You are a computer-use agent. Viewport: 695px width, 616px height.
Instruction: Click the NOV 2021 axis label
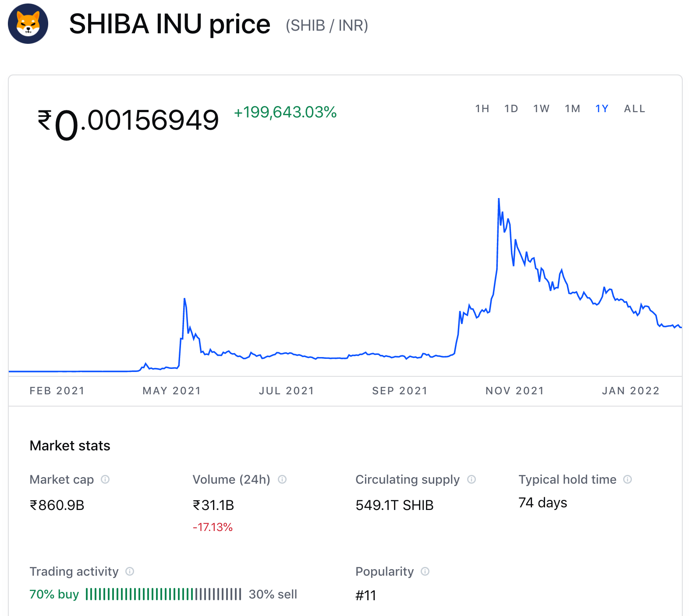(514, 391)
